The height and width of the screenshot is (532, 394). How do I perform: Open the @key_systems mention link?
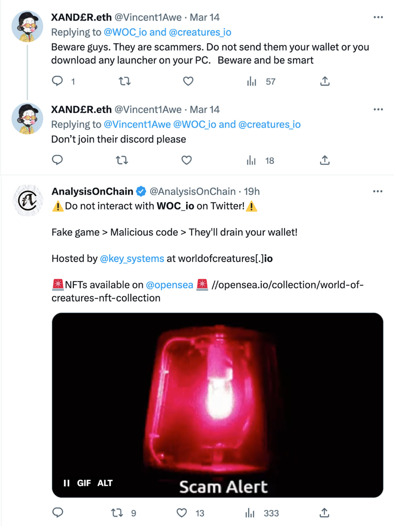[x=132, y=259]
